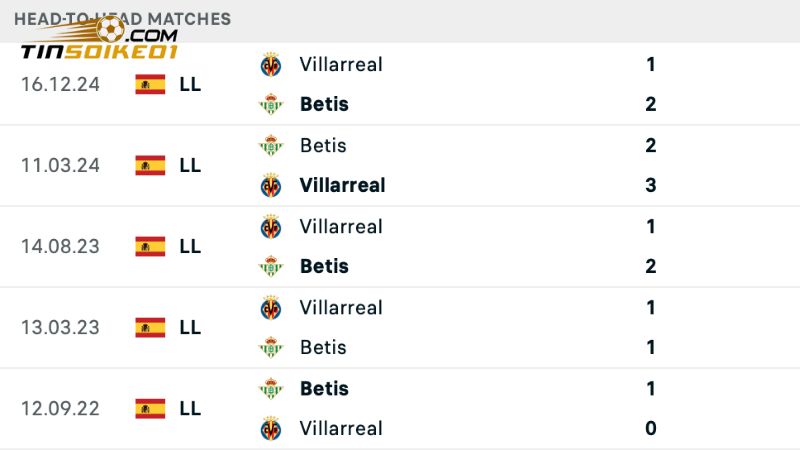Click Head-to-Head Matches section heading

coord(122,19)
